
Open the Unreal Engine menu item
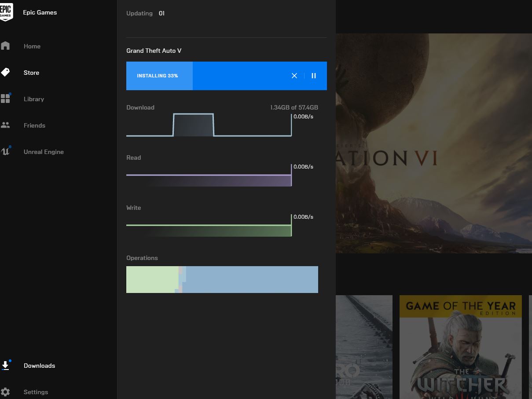pyautogui.click(x=44, y=152)
